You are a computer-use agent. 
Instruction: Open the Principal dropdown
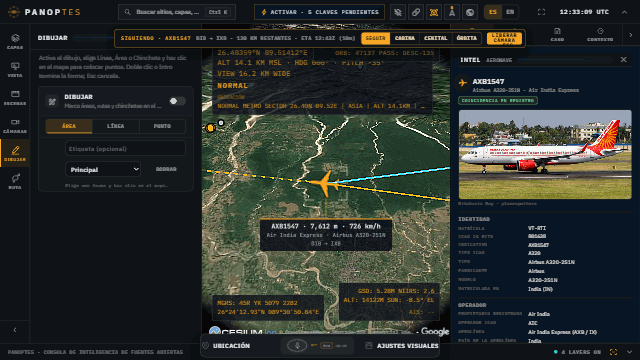click(x=103, y=169)
